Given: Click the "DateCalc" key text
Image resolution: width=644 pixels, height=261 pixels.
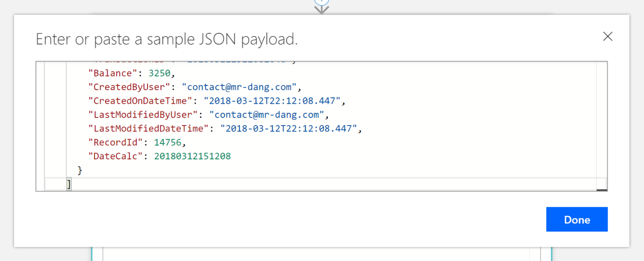Looking at the screenshot, I should coord(115,156).
